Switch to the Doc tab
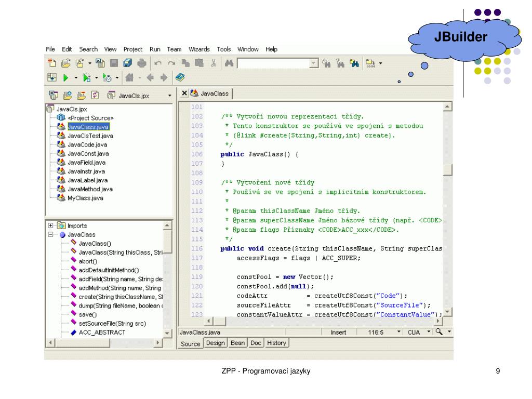 tap(256, 343)
